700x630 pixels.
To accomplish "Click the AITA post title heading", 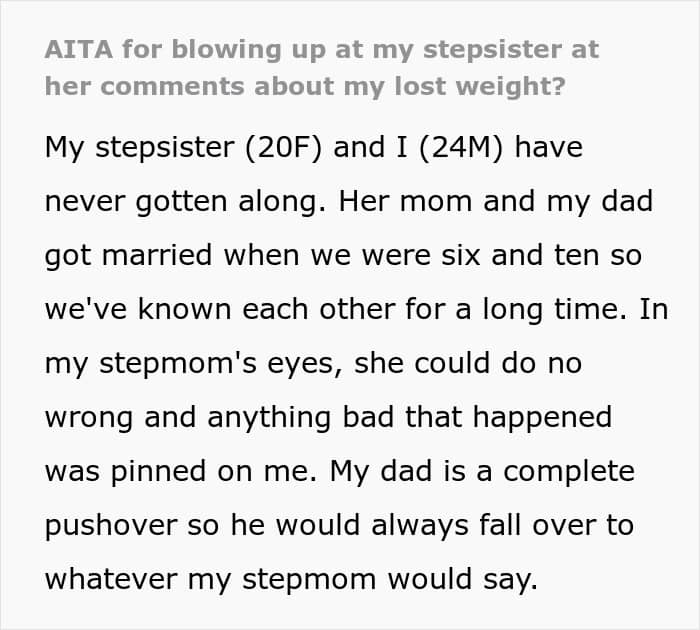I will (320, 67).
